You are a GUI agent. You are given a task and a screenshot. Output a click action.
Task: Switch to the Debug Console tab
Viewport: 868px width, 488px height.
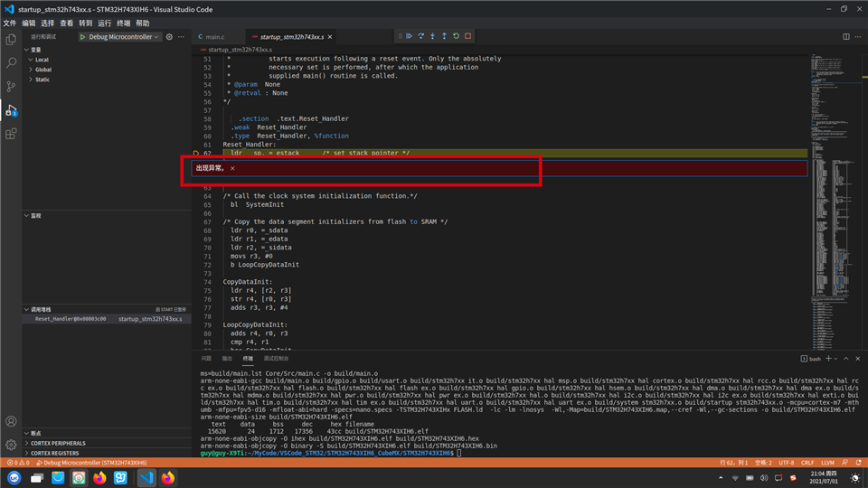click(276, 359)
